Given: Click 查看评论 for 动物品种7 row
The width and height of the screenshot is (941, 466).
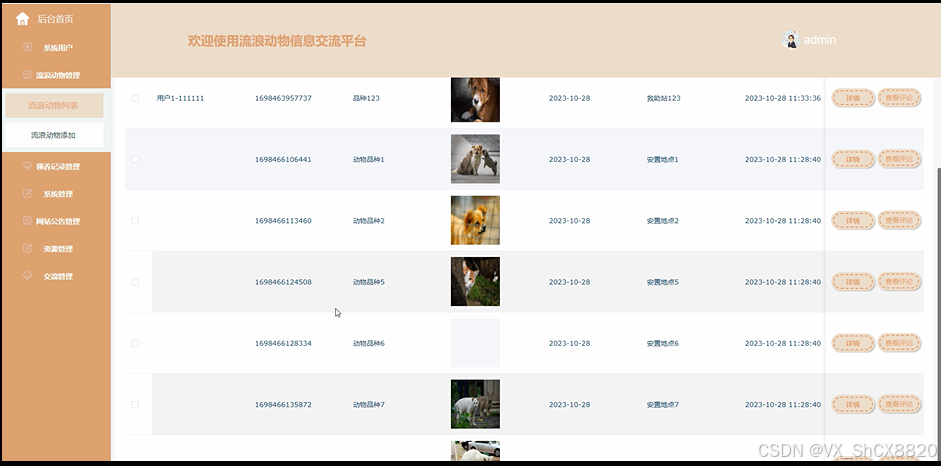Looking at the screenshot, I should click(x=899, y=404).
